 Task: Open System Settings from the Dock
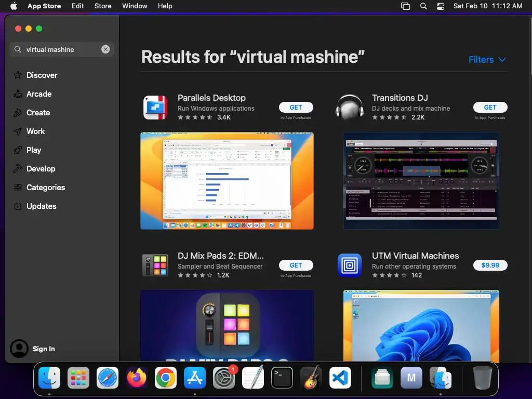pos(224,377)
